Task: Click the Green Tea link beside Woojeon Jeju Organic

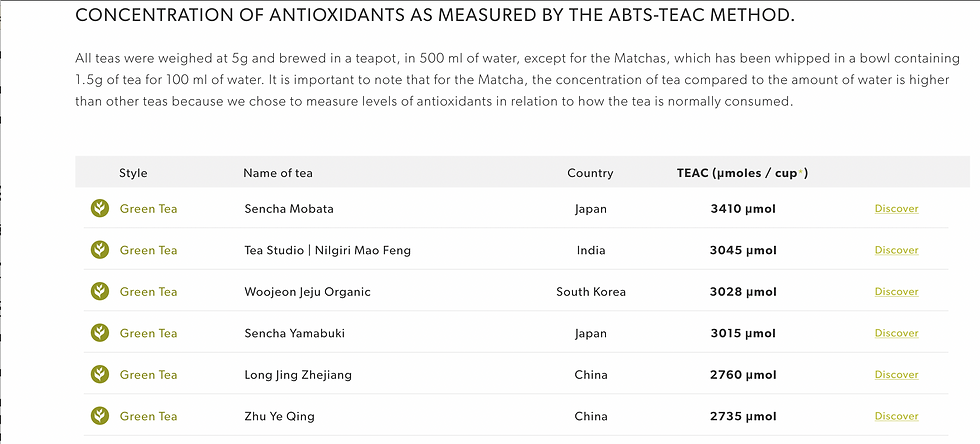Action: click(148, 292)
